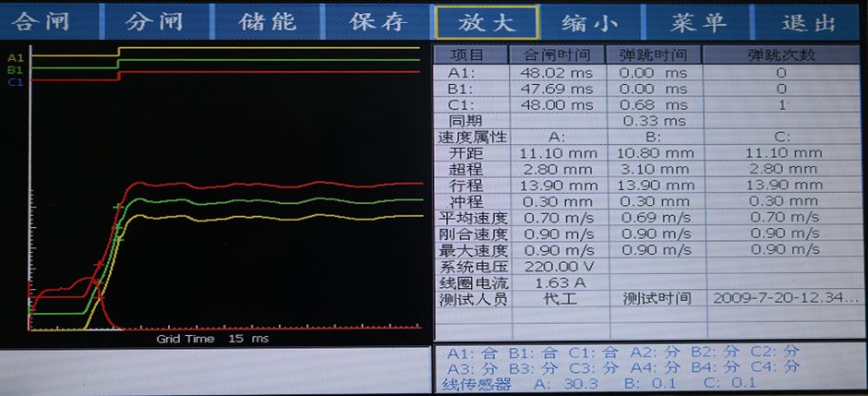Select the yellow A1 channel legend label

pyautogui.click(x=14, y=57)
